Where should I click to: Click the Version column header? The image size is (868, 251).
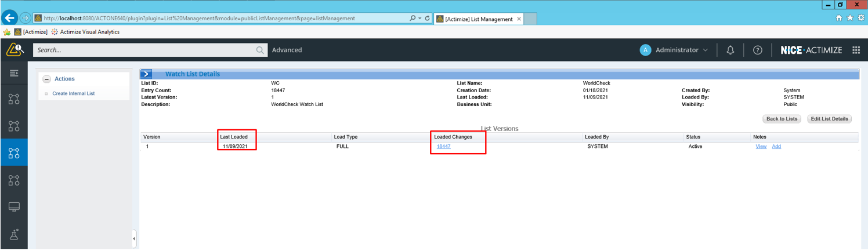point(152,137)
